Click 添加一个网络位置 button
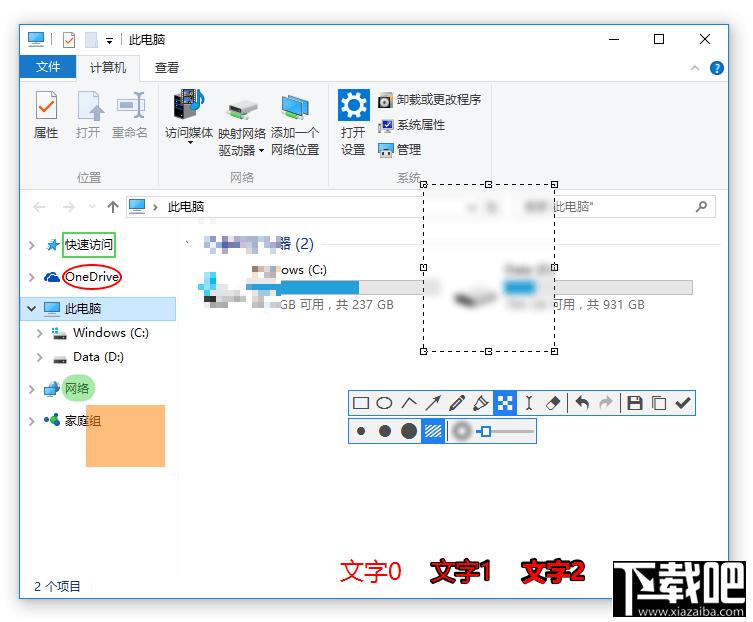Screen dimensions: 753x622 pos(295,125)
